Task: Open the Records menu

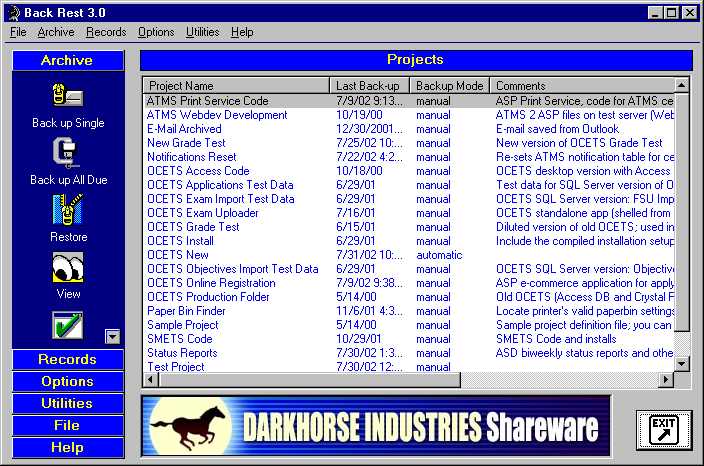Action: [106, 32]
